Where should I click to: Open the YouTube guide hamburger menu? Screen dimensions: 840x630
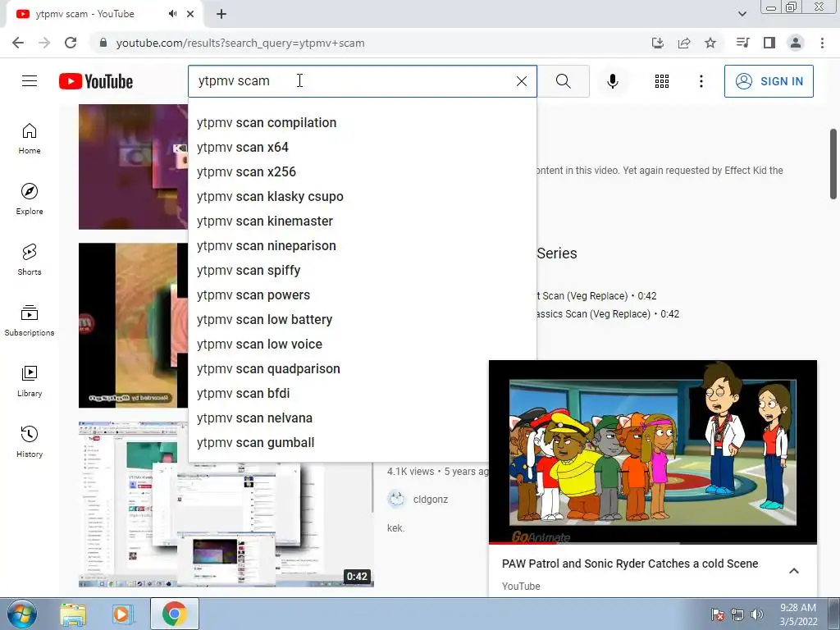coord(30,81)
